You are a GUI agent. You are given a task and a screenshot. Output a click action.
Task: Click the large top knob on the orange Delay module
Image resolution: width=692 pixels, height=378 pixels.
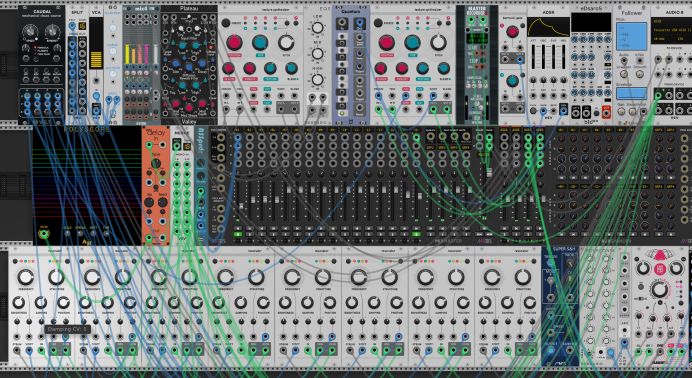point(155,164)
